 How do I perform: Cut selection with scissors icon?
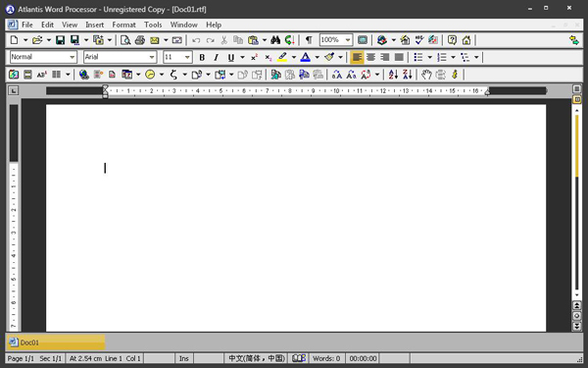pos(223,40)
